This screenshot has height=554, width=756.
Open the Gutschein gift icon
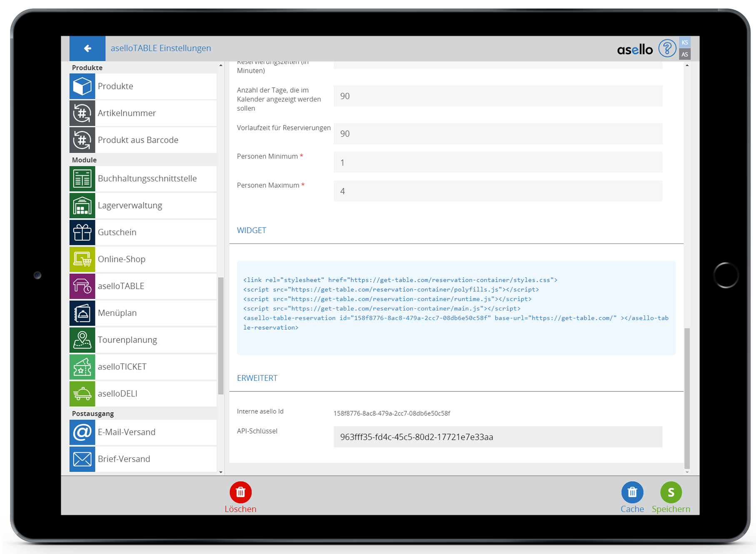[x=82, y=232]
